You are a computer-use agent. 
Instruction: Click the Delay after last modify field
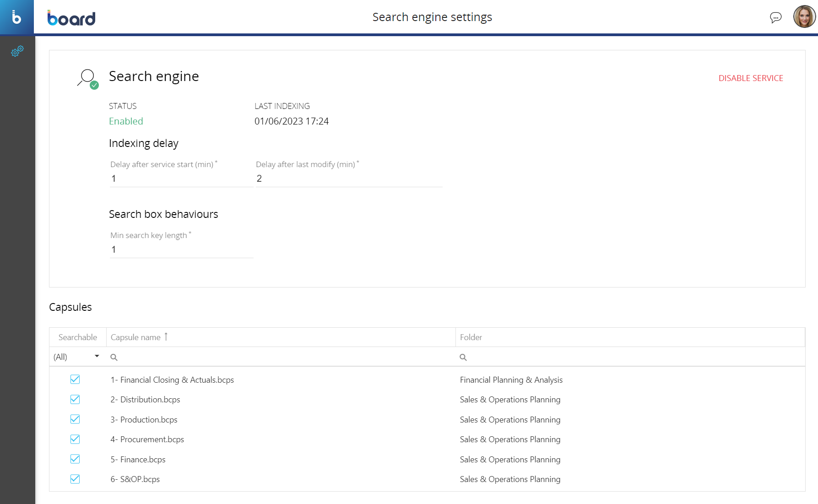coord(348,179)
